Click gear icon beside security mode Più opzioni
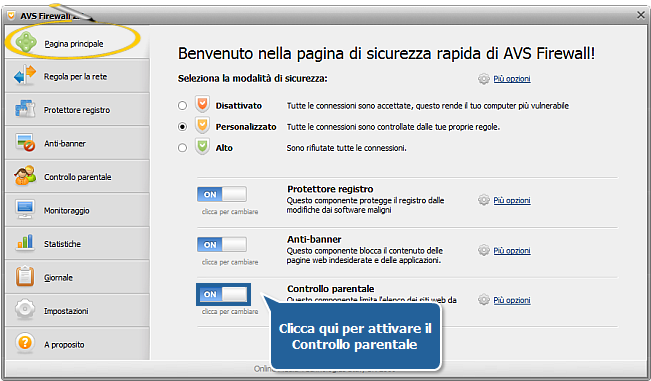Screen dimensions: 651x381 tap(484, 79)
